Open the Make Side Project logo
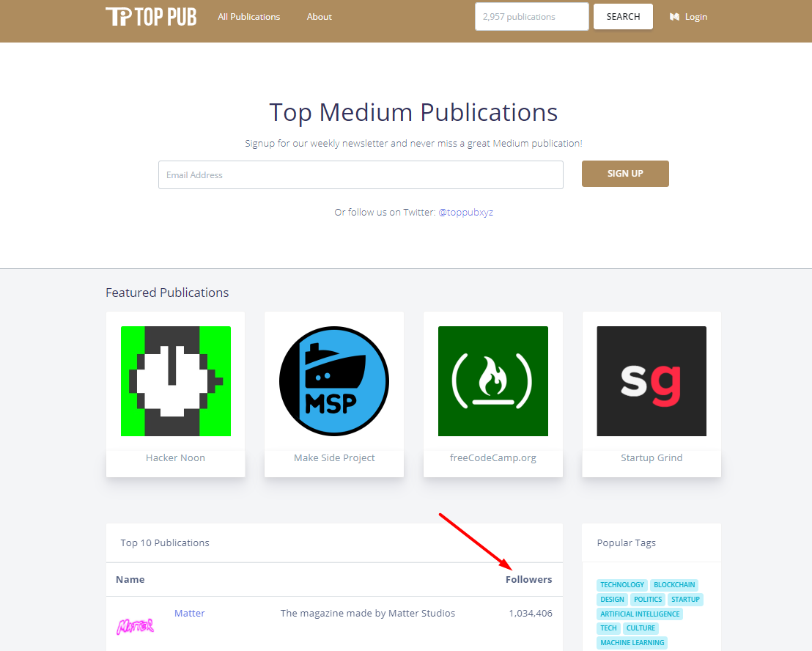 pyautogui.click(x=334, y=381)
